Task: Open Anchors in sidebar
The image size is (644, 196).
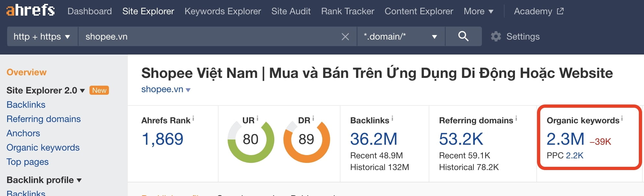Action: pyautogui.click(x=23, y=133)
